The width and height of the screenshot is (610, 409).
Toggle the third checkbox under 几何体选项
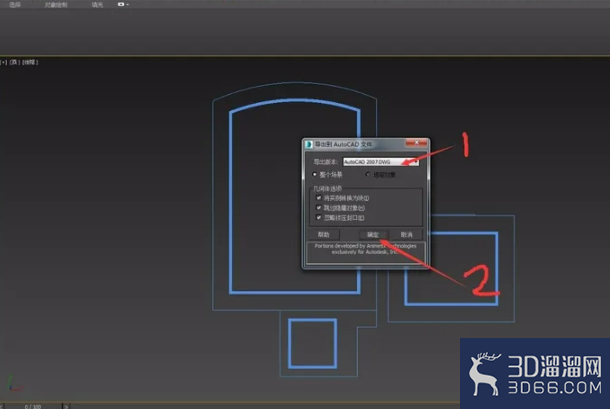319,218
